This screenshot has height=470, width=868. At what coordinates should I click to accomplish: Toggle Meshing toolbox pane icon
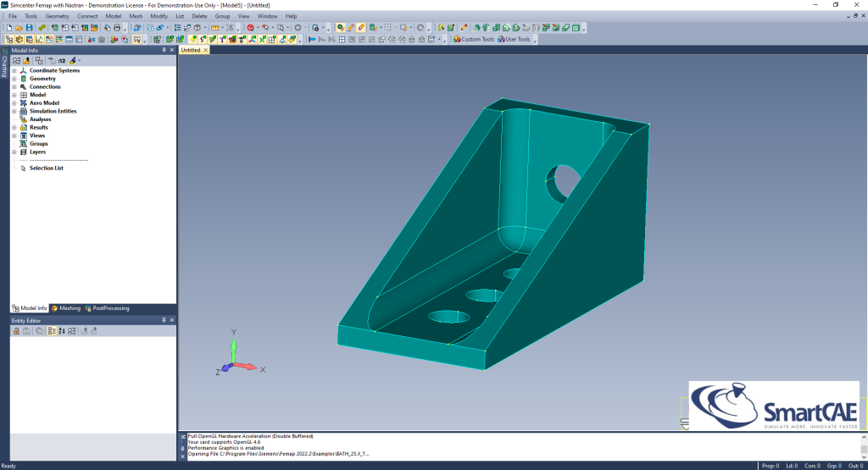tap(19, 39)
